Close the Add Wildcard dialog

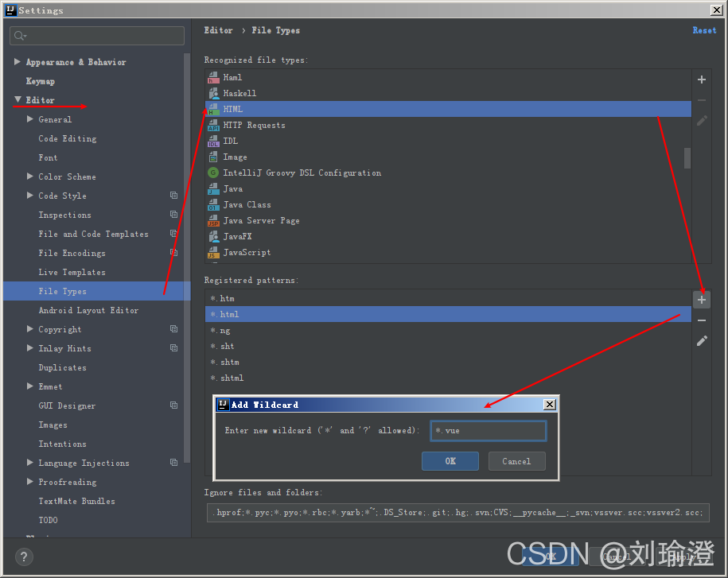pyautogui.click(x=549, y=405)
